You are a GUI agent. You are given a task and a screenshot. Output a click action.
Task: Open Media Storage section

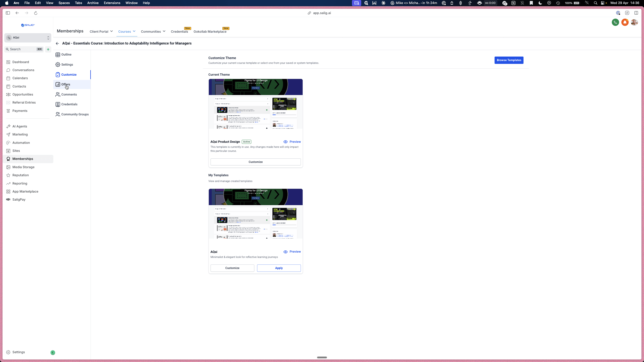point(23,167)
